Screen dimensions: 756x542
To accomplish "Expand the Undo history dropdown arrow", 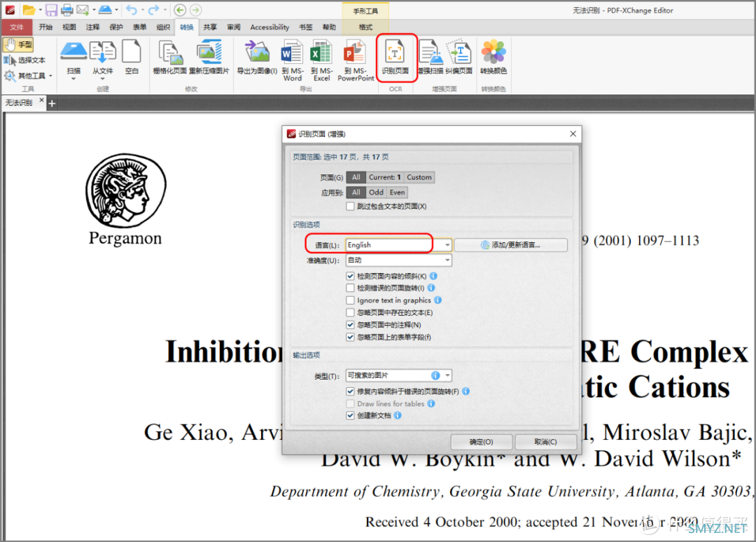I will point(142,10).
